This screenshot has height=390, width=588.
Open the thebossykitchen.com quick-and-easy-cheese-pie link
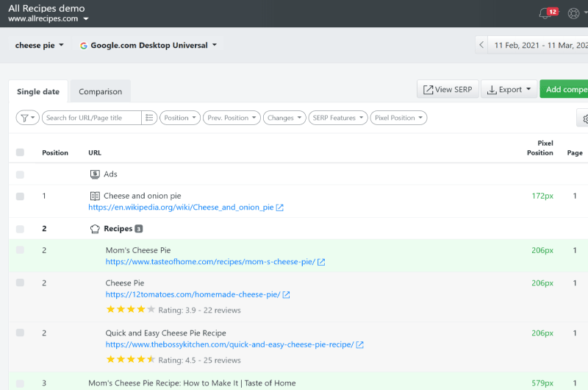click(x=229, y=344)
